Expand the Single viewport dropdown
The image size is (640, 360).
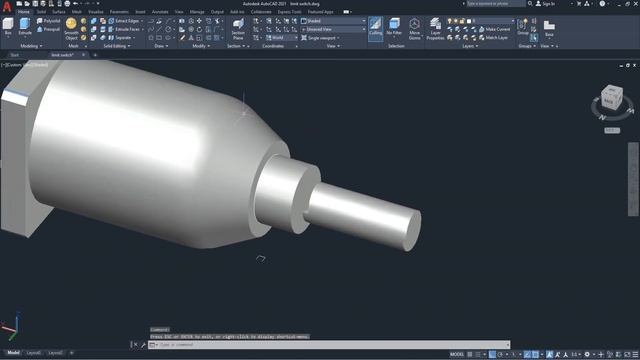321,38
